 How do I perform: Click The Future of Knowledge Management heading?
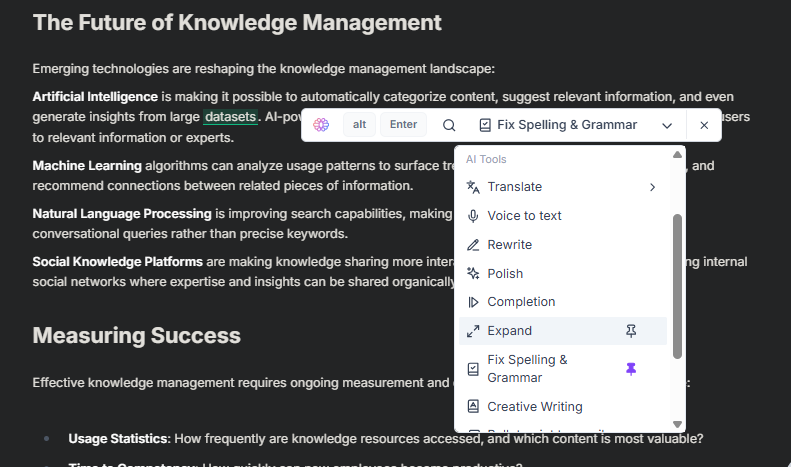(x=237, y=23)
